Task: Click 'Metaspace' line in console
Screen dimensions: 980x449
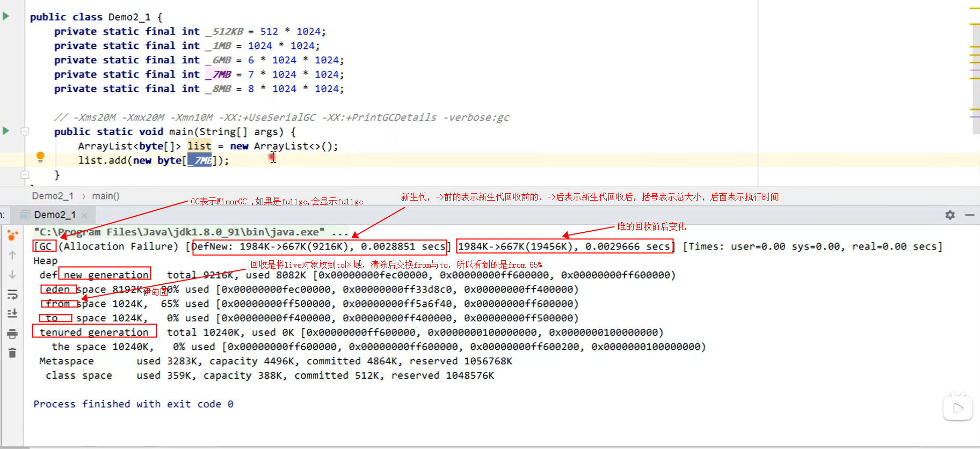Action: [275, 361]
